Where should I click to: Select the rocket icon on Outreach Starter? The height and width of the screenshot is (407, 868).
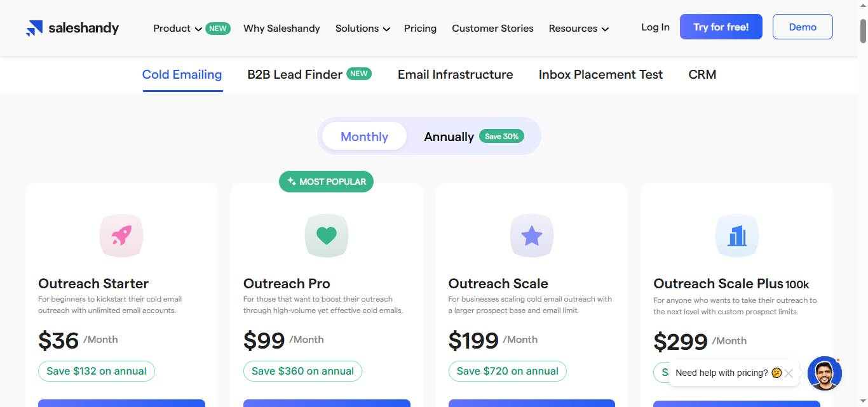121,235
